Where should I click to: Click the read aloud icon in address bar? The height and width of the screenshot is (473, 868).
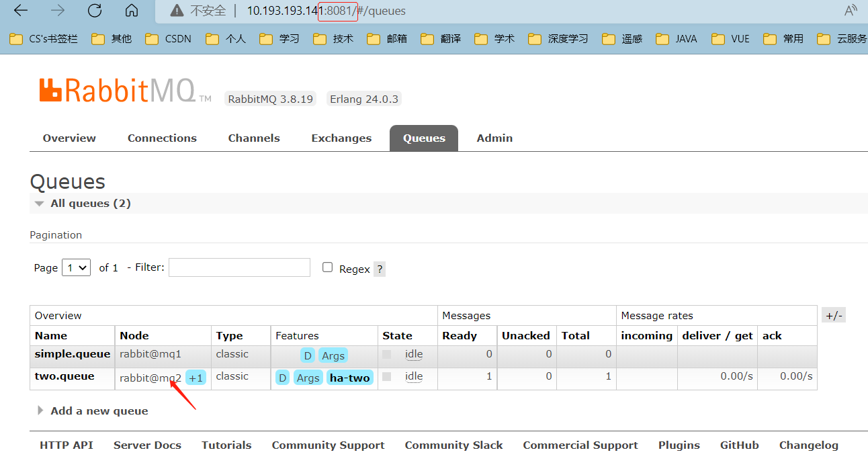[851, 11]
